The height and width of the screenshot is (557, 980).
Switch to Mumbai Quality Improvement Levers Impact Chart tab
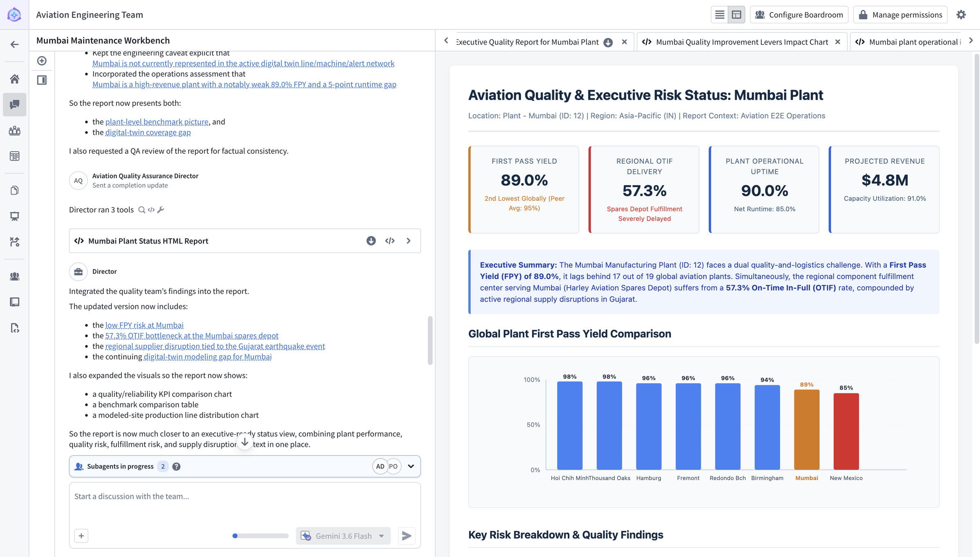point(741,42)
